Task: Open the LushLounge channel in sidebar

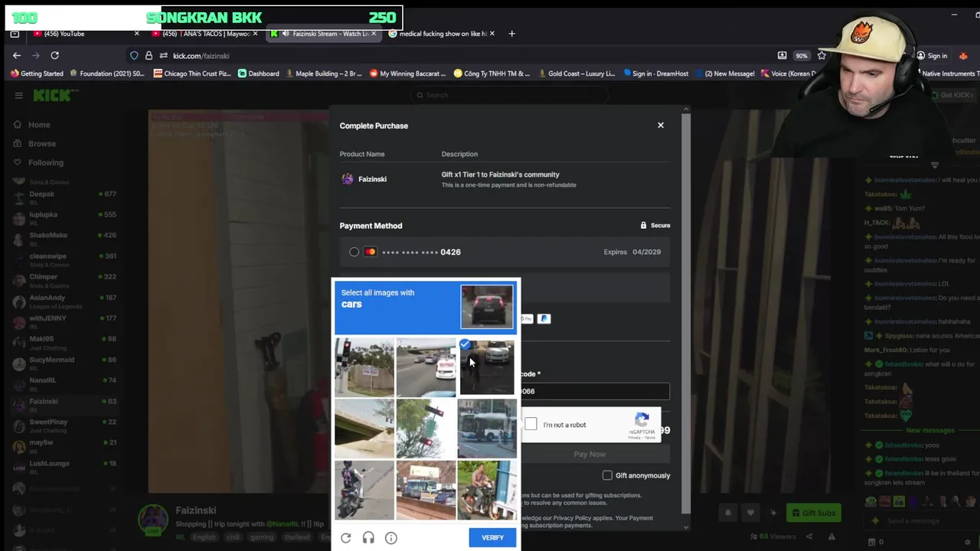Action: (x=64, y=466)
